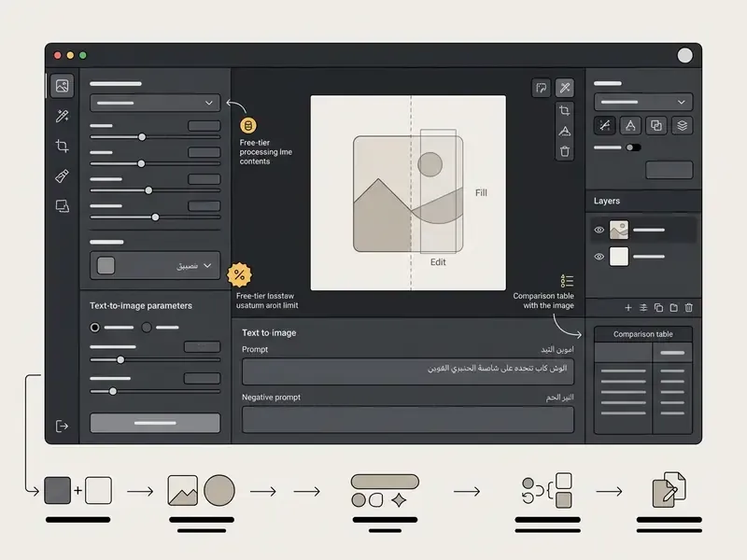Click the Fill label on canvas
The image size is (747, 560).
point(481,193)
